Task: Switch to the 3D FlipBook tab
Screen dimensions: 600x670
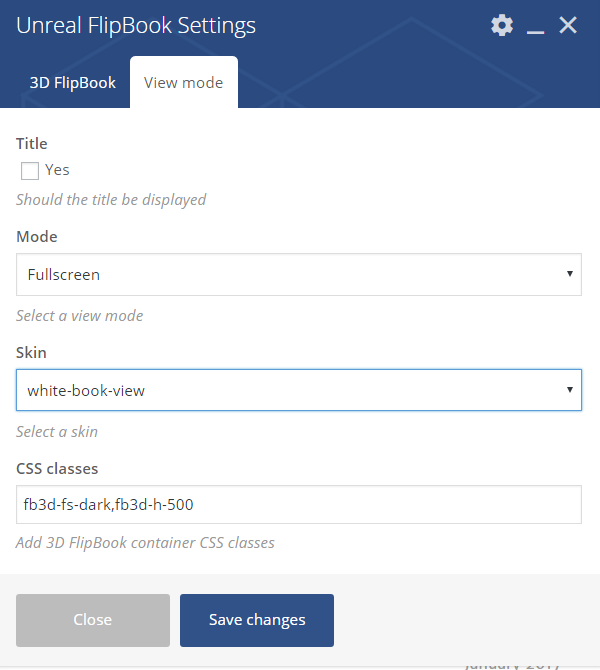Action: (x=72, y=82)
